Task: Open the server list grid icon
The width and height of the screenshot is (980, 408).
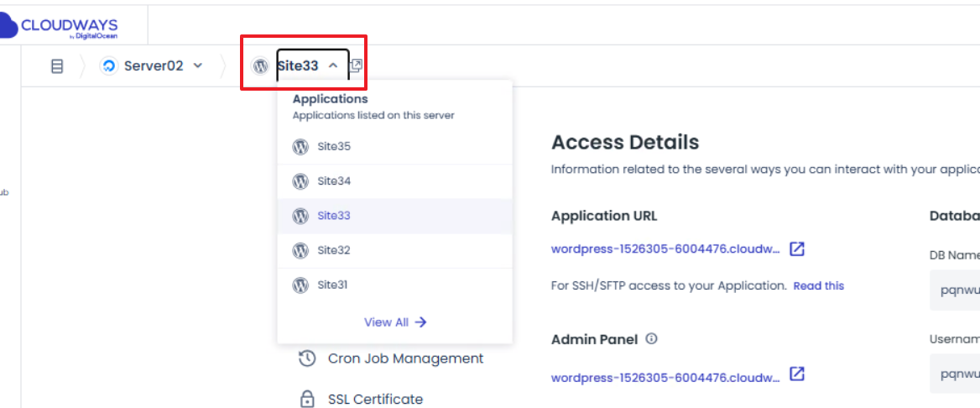Action: [x=57, y=66]
